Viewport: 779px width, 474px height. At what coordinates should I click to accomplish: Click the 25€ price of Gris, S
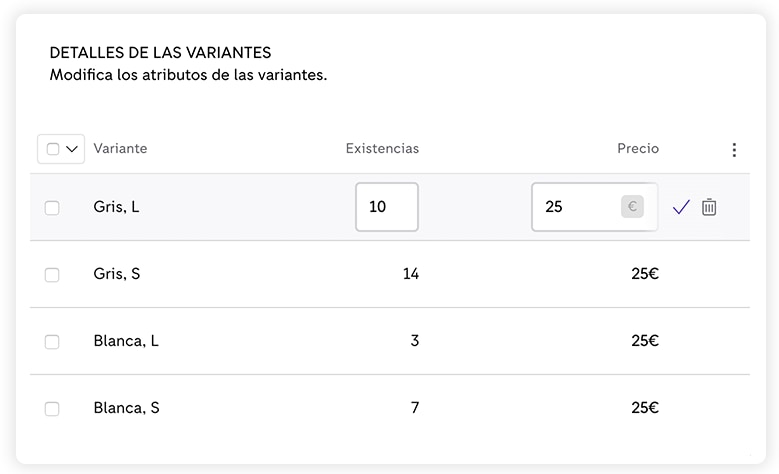coord(645,274)
